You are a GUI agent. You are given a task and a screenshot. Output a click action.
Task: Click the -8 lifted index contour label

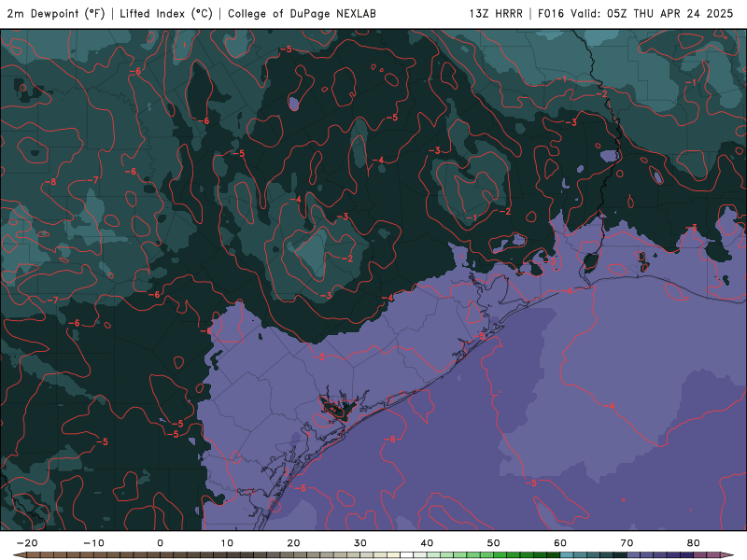(50, 182)
